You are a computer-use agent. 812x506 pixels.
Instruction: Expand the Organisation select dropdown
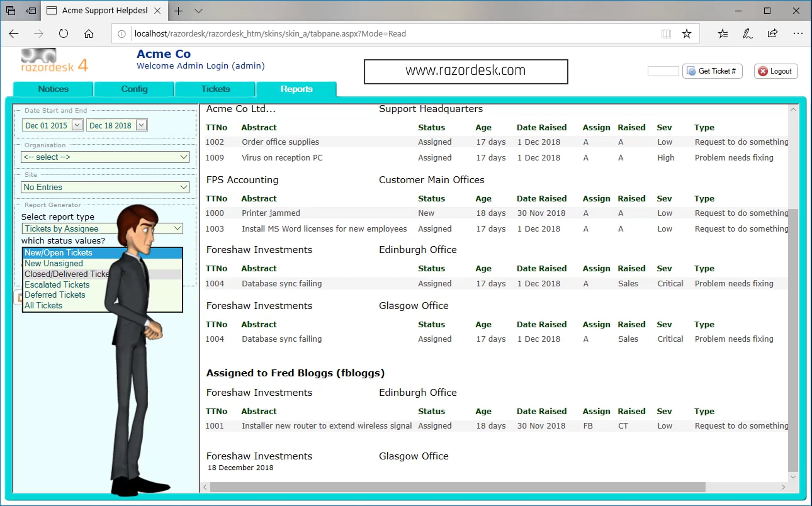point(105,157)
